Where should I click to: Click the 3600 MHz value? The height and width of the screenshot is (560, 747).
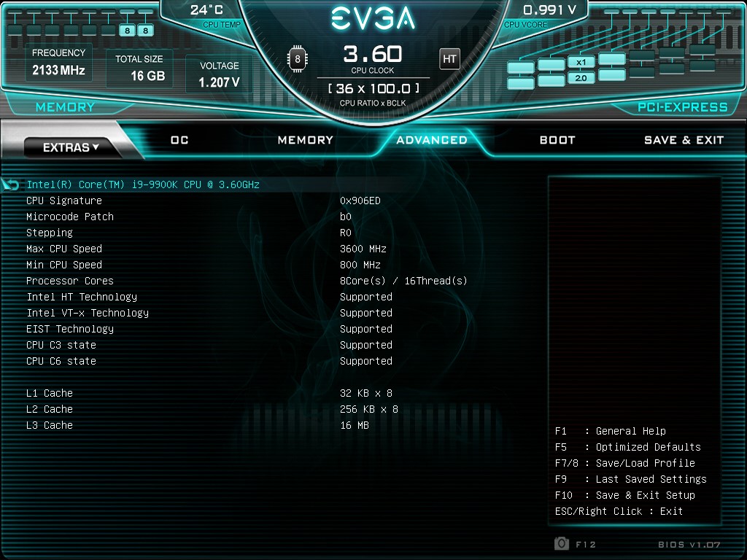[x=363, y=249]
